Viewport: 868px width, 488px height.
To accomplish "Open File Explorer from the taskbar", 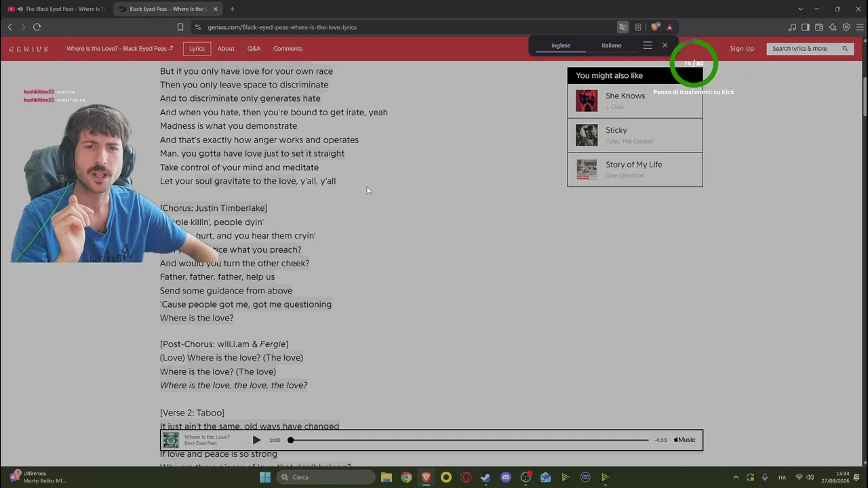I will click(x=386, y=477).
